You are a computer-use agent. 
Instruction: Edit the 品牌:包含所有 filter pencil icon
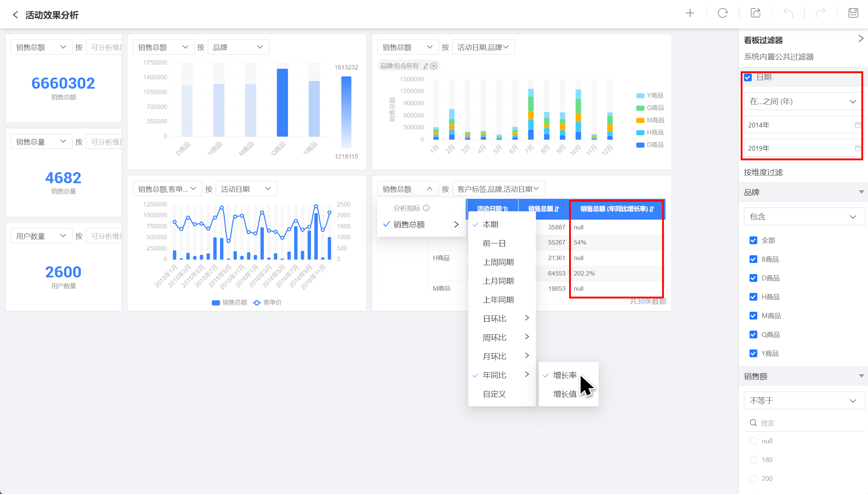(426, 66)
